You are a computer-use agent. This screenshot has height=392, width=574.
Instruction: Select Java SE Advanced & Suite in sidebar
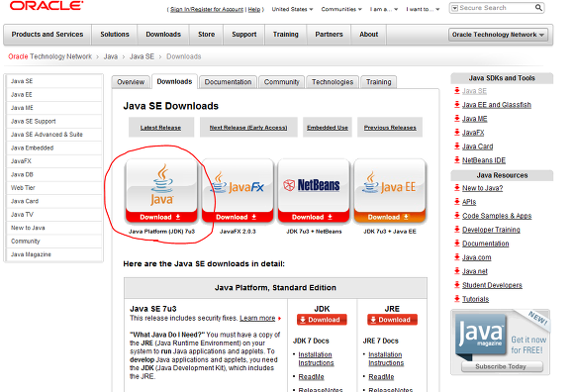(x=54, y=135)
